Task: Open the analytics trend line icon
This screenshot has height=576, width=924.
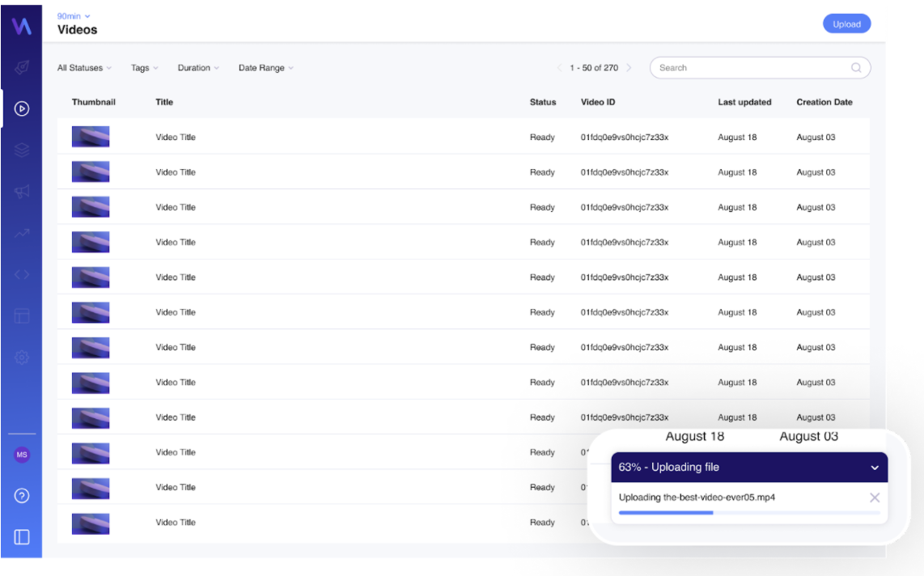Action: tap(22, 233)
